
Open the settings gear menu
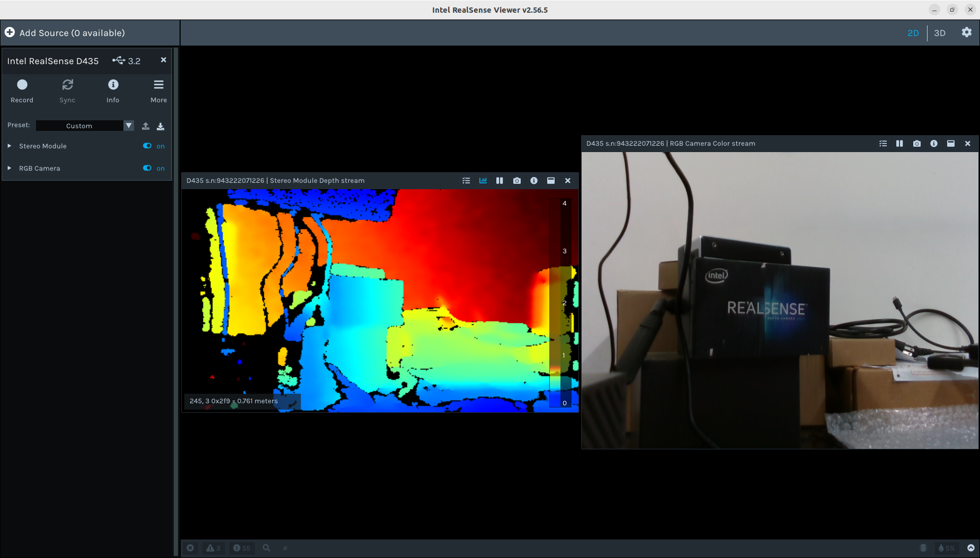point(966,32)
